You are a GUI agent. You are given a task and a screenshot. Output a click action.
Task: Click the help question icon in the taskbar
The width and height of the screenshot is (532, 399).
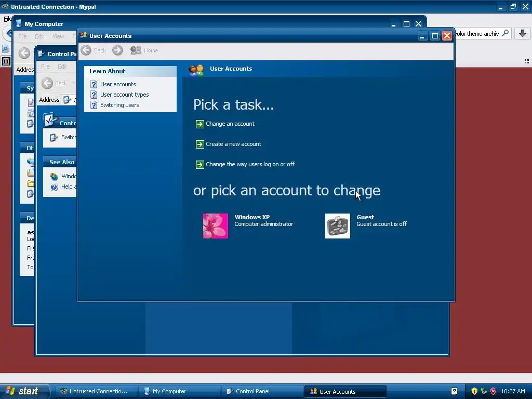click(x=454, y=391)
